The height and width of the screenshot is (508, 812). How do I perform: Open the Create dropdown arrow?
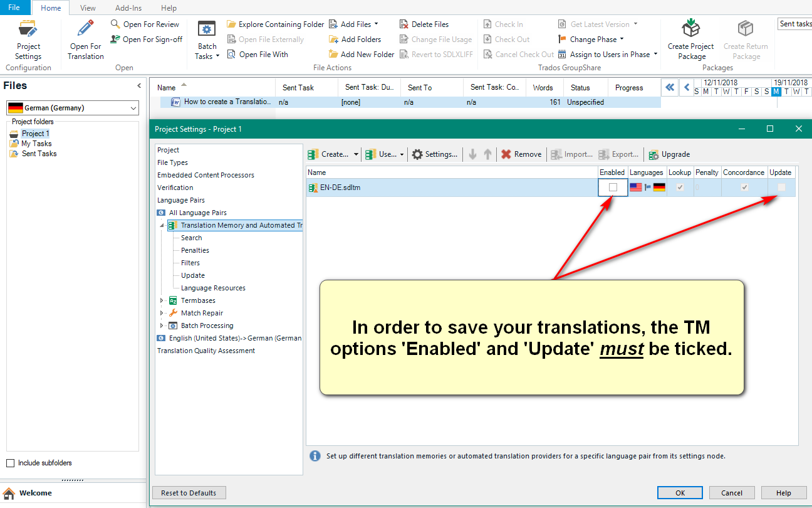tap(356, 154)
